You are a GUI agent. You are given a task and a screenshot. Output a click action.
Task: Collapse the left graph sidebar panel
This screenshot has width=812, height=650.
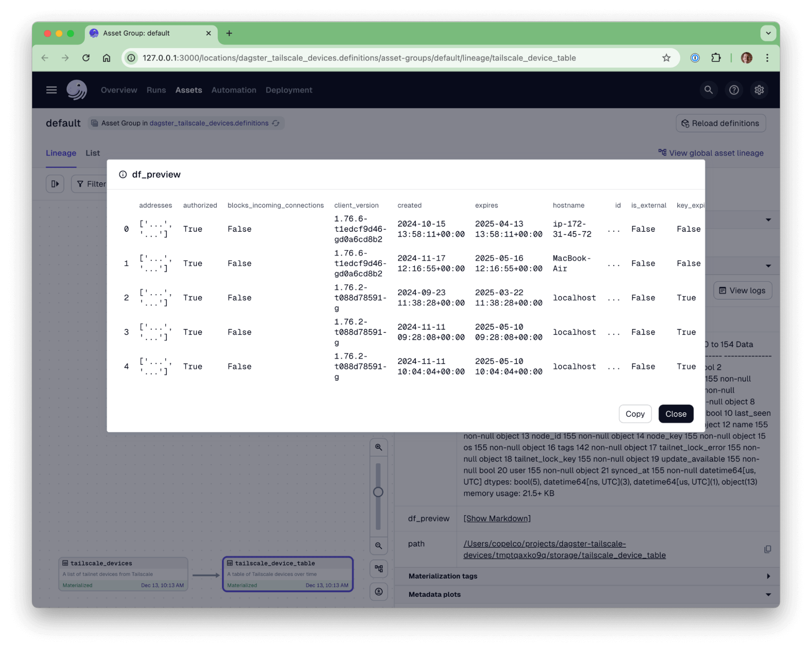pyautogui.click(x=55, y=184)
